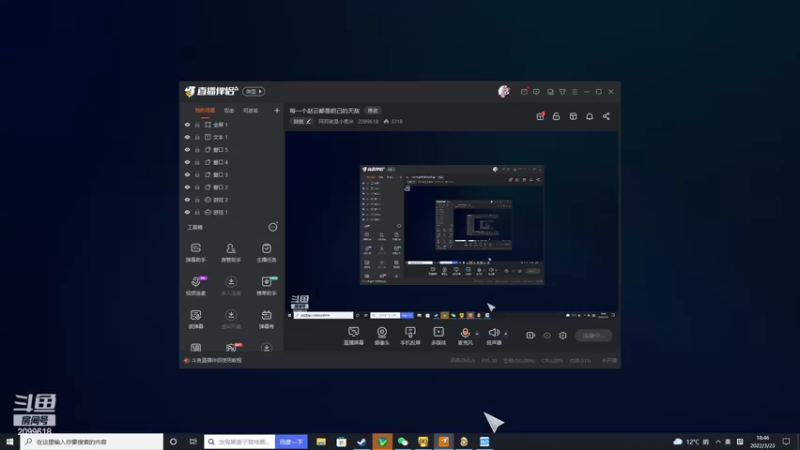Select the 游戏 2 source row
Viewport: 800px width, 450px height.
[x=232, y=199]
